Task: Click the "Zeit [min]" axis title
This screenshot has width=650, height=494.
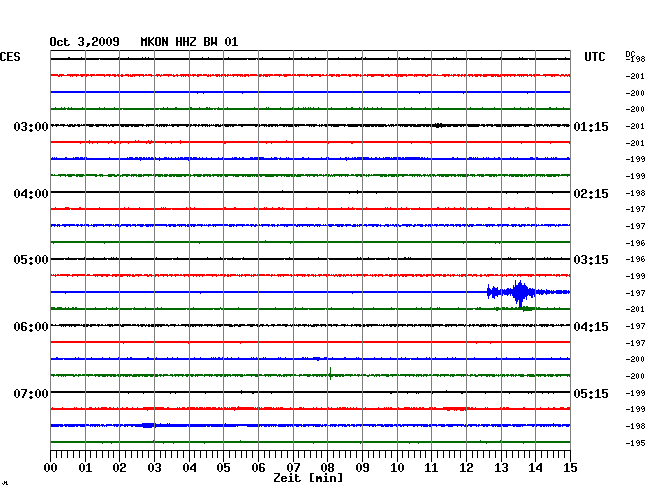Action: 308,478
